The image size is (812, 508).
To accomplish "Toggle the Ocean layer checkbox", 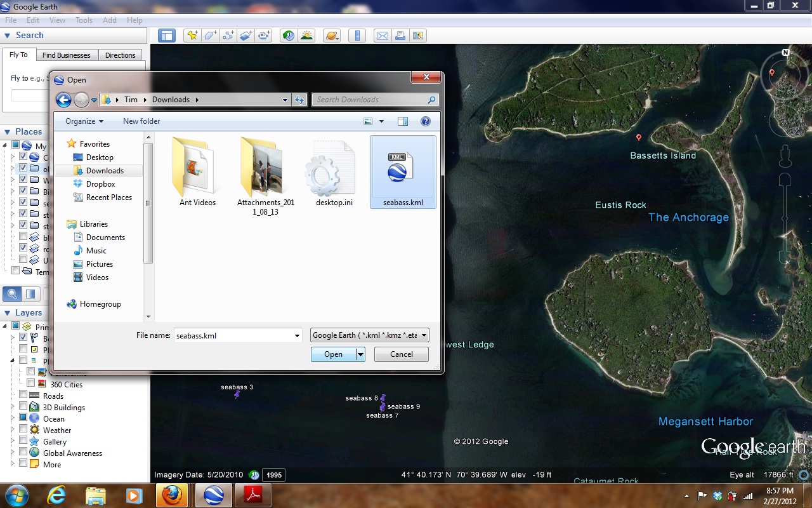I will [x=23, y=418].
